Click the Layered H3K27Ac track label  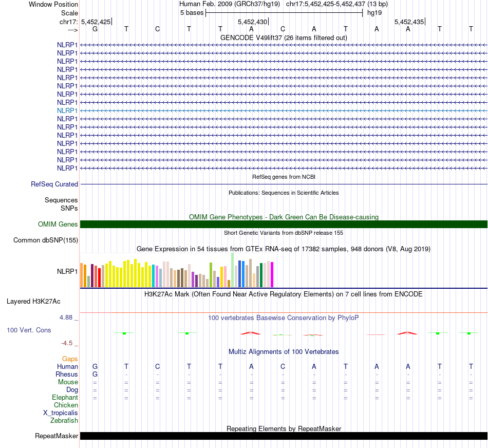(33, 302)
